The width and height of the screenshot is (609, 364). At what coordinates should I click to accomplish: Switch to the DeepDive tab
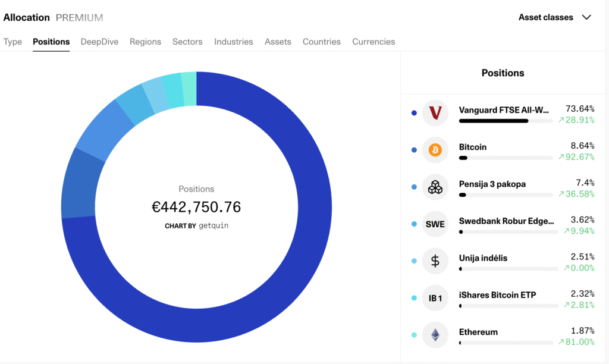pyautogui.click(x=99, y=42)
